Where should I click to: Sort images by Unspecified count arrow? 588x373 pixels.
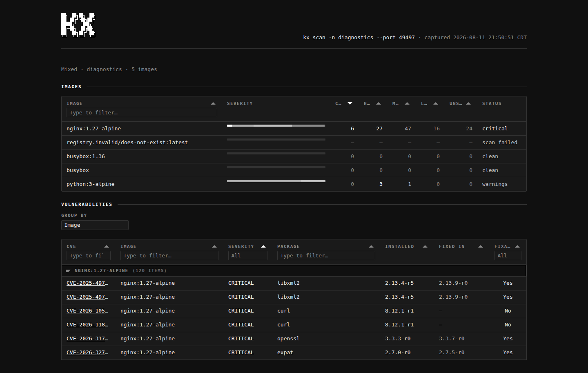[468, 103]
